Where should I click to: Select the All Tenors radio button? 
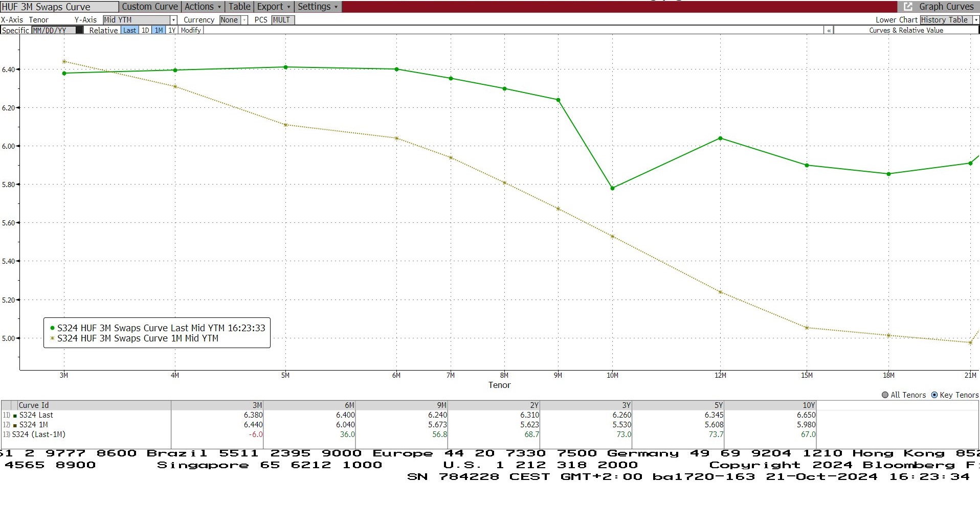pyautogui.click(x=885, y=395)
